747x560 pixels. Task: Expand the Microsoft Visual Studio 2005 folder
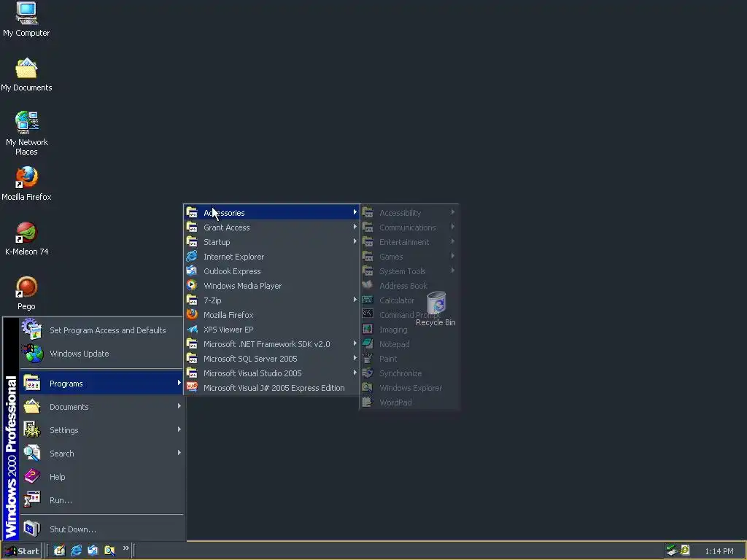[271, 373]
